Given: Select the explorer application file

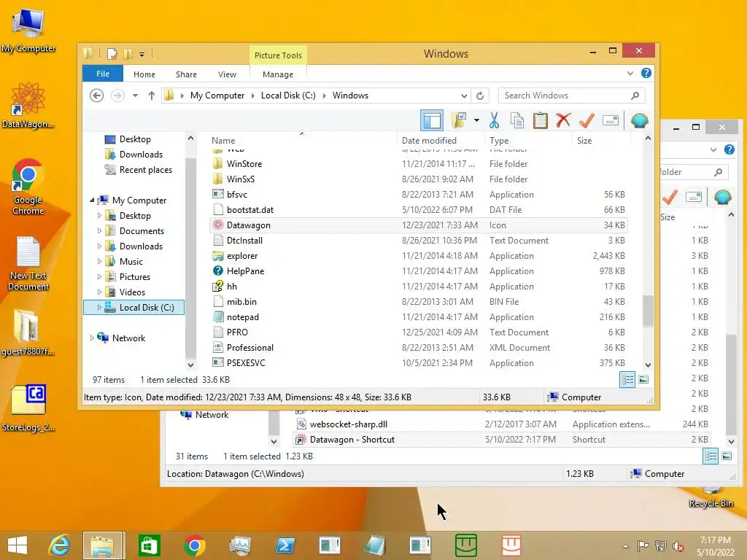Looking at the screenshot, I should click(x=418, y=256).
